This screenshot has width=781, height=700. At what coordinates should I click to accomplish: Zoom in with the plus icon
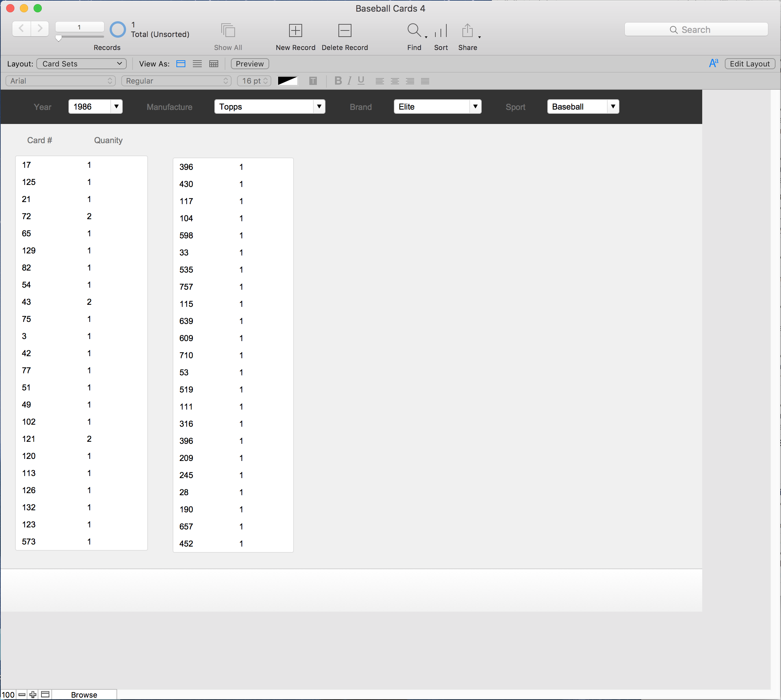pos(33,695)
